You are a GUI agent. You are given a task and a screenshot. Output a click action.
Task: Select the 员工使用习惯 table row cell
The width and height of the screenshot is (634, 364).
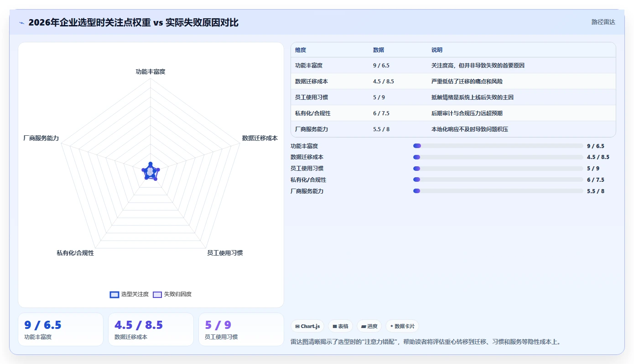click(x=312, y=97)
